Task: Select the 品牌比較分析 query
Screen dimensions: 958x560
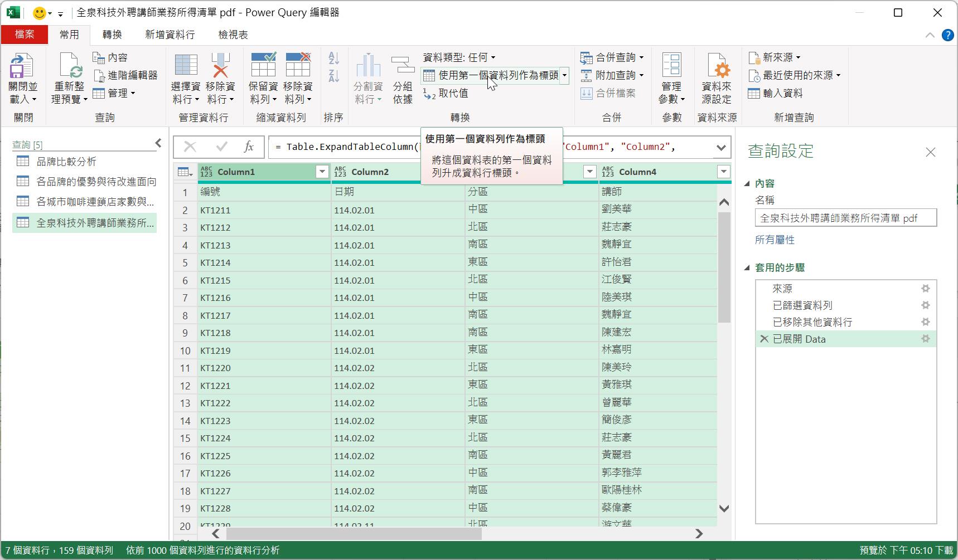Action: pos(66,162)
